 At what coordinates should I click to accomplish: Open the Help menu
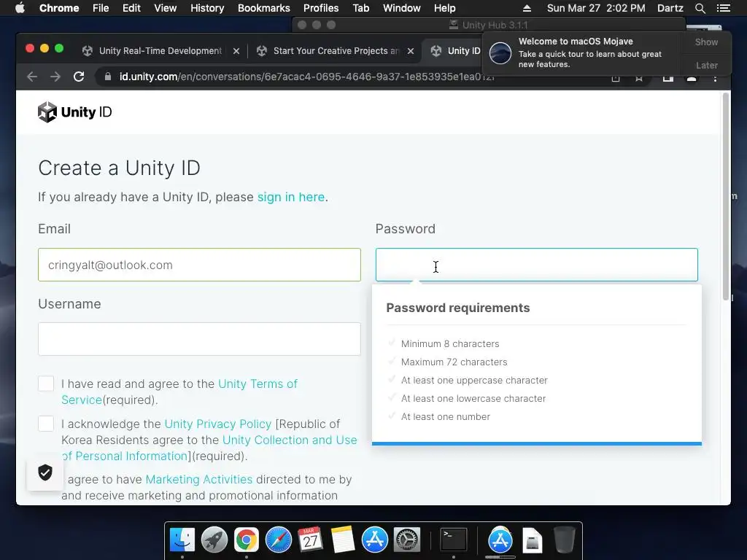(x=445, y=8)
